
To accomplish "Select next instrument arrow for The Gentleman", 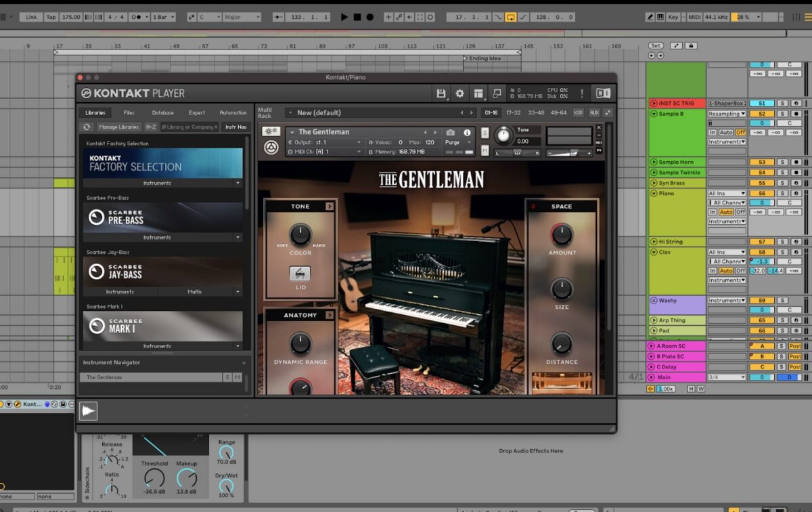I will (434, 133).
